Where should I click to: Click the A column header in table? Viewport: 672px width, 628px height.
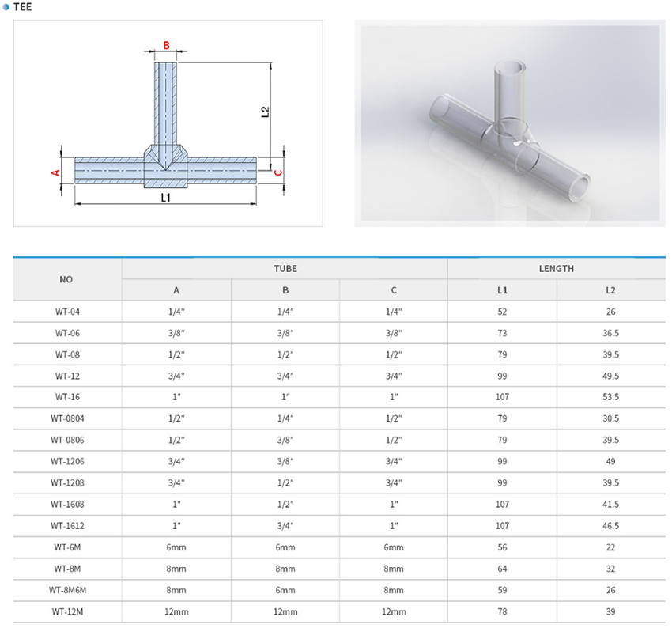[x=176, y=290]
